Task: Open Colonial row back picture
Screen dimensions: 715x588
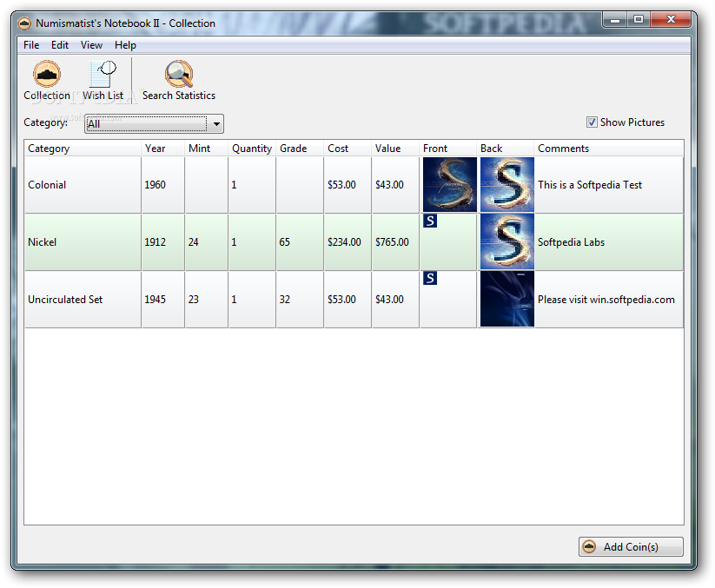Action: 507,185
